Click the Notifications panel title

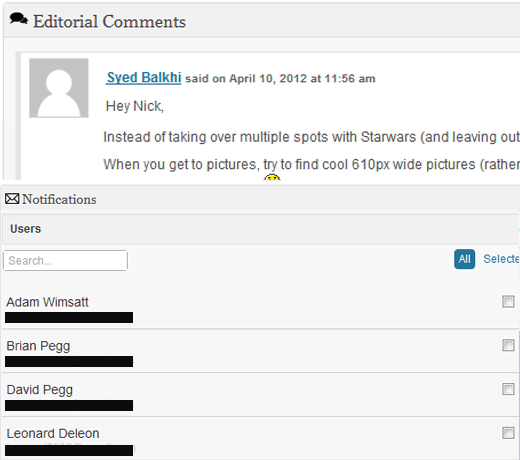coord(59,199)
